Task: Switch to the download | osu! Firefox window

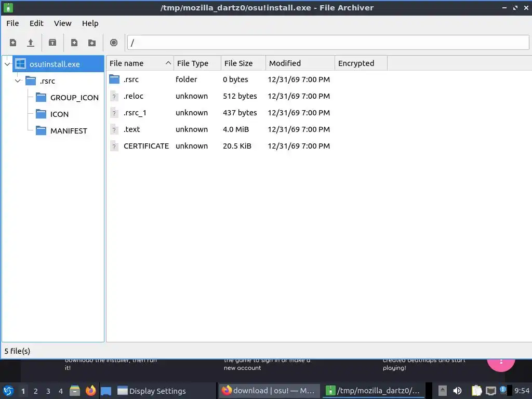Action: [x=269, y=391]
